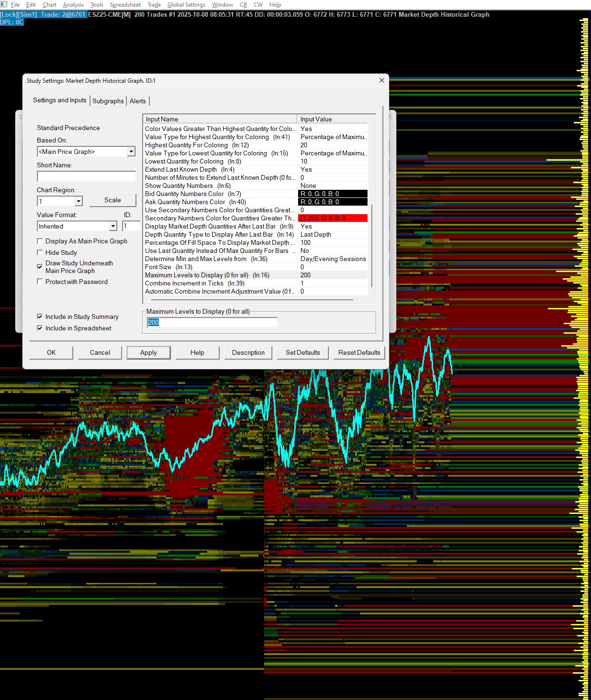Open the Ask Quantity Numbers Color swatch
Image resolution: width=591 pixels, height=700 pixels.
pos(333,202)
